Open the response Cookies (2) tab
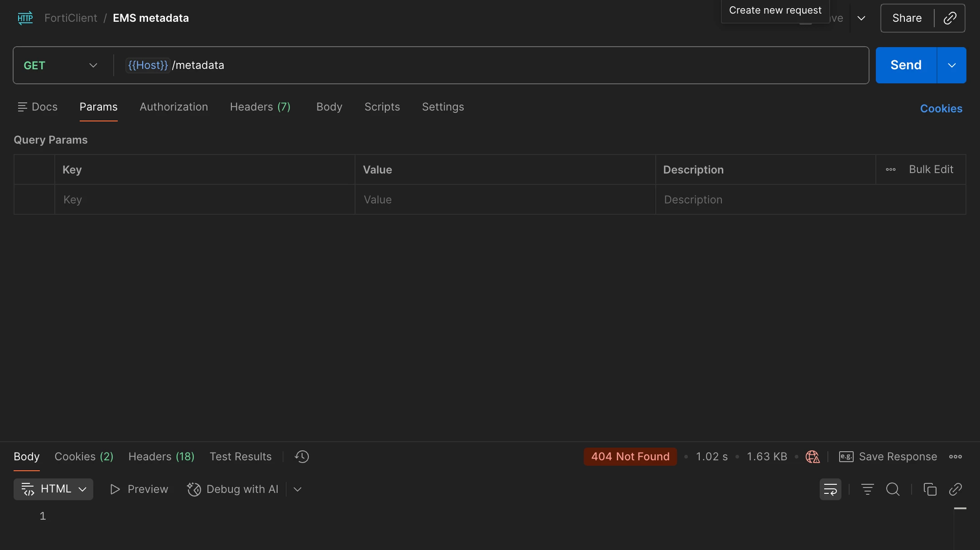Image resolution: width=980 pixels, height=550 pixels. click(x=84, y=457)
